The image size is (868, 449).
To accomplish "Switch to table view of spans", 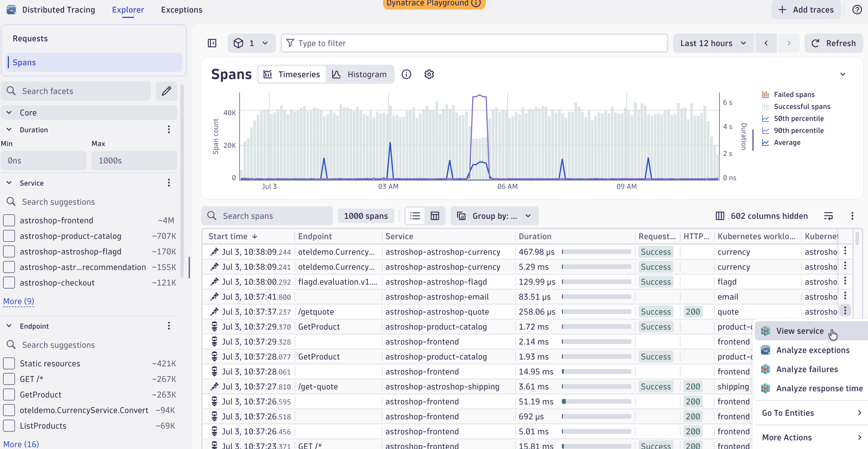I will click(435, 216).
